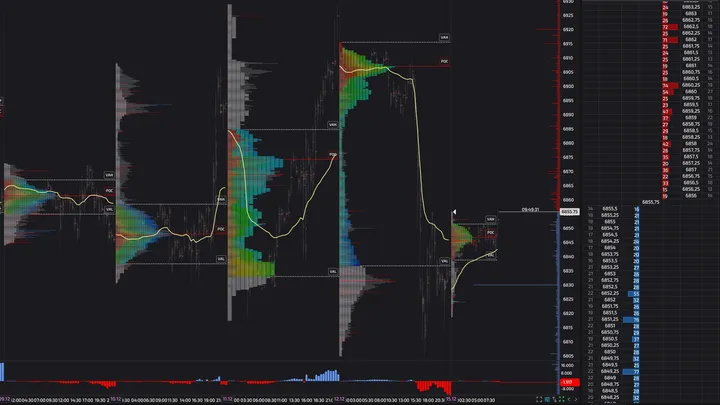Select the 6862.5 ask row in the DOM

click(x=690, y=27)
